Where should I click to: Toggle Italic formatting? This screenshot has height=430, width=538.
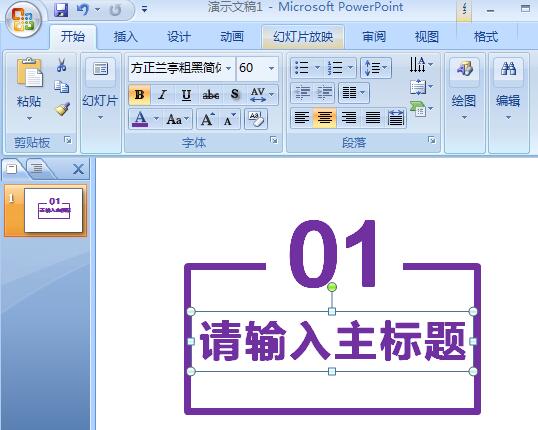(x=163, y=94)
